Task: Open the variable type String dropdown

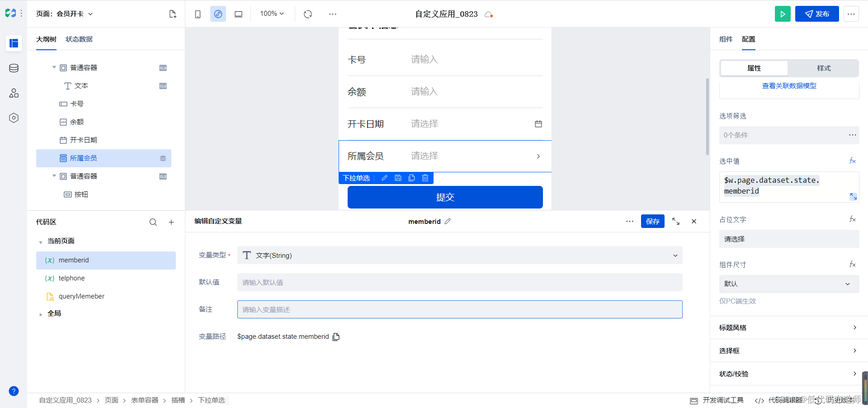Action: click(x=460, y=255)
